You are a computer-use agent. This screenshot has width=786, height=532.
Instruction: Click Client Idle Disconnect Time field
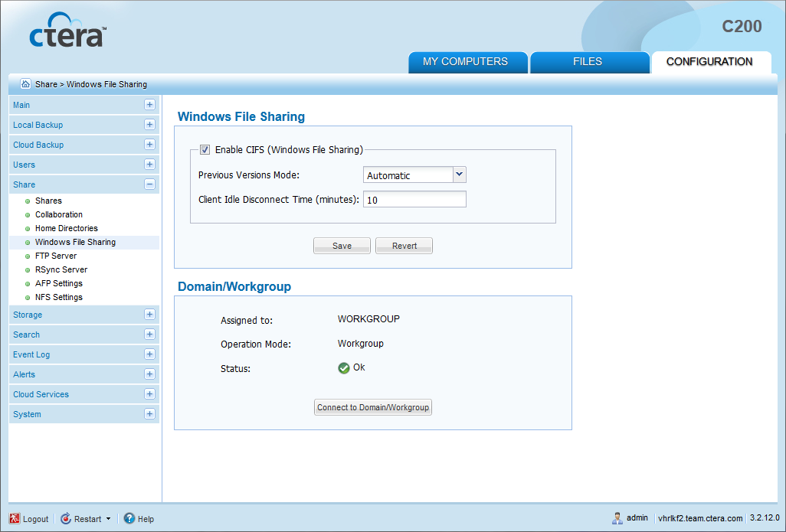pyautogui.click(x=414, y=199)
